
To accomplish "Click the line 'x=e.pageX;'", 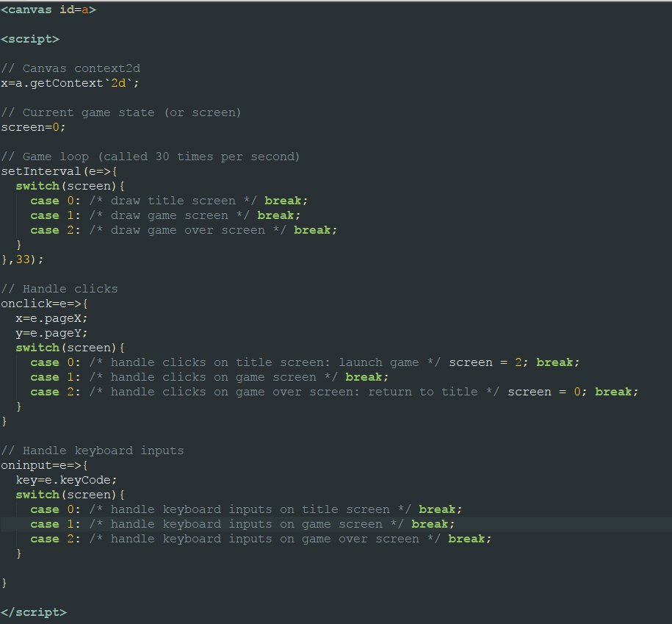I will coord(51,318).
